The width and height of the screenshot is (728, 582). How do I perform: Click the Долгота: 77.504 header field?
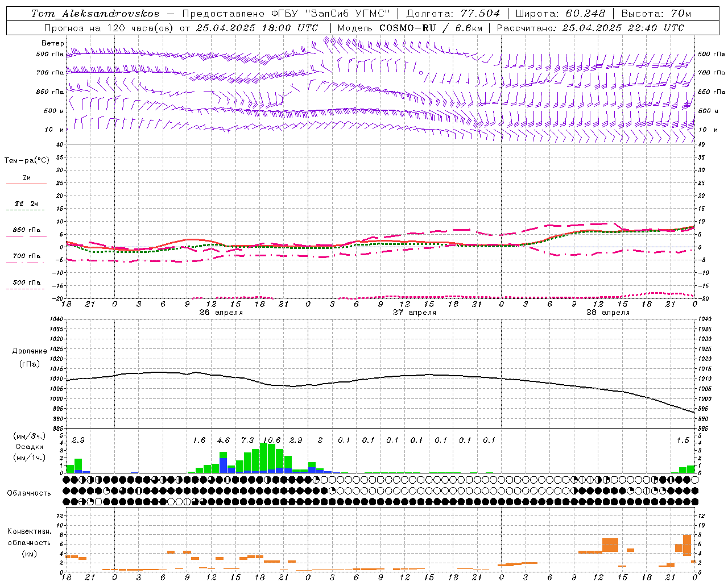click(x=453, y=14)
